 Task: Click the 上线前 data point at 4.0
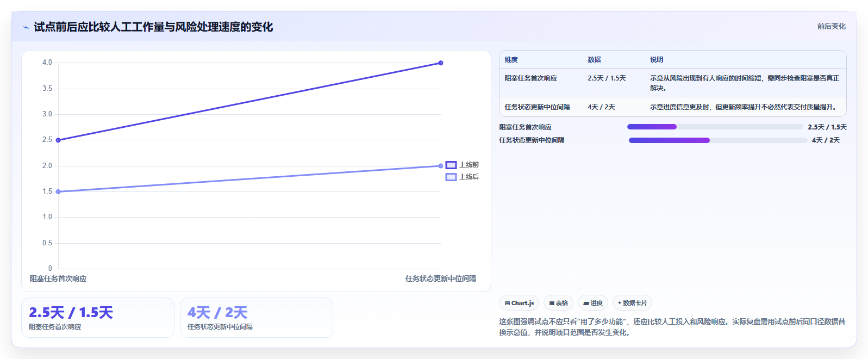tap(441, 63)
